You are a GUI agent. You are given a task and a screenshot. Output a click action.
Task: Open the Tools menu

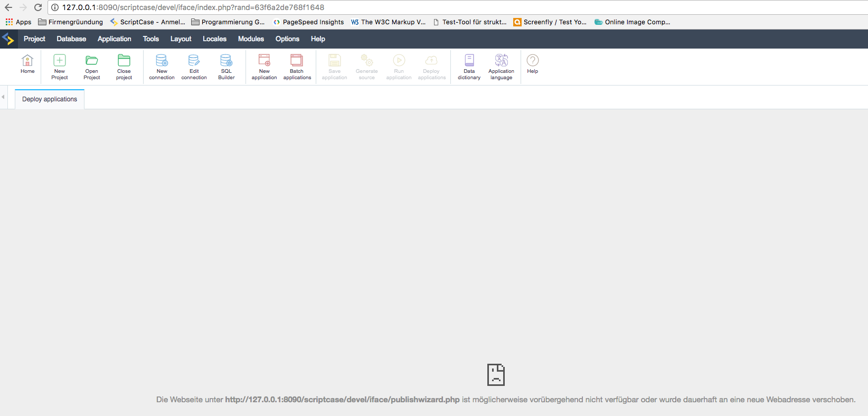[x=150, y=39]
